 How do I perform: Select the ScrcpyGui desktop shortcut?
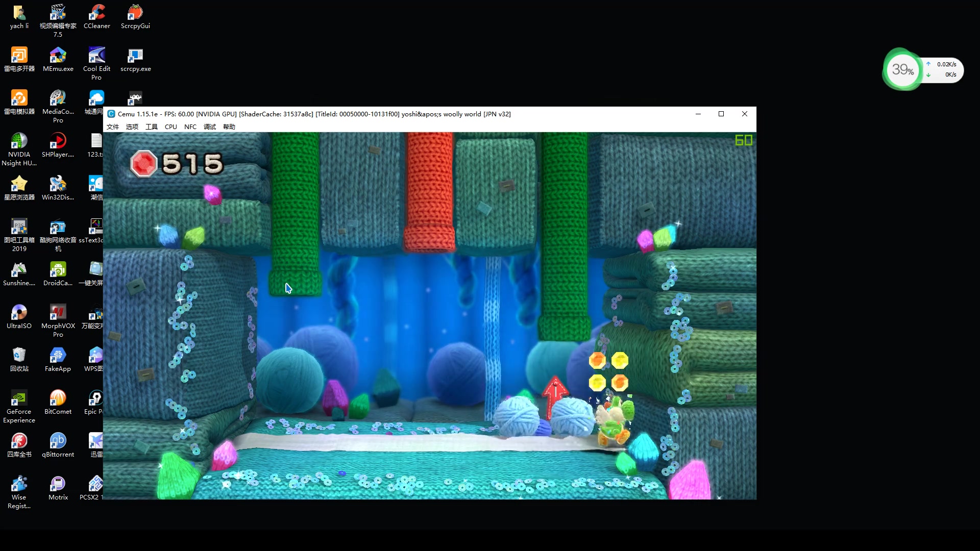click(x=135, y=12)
